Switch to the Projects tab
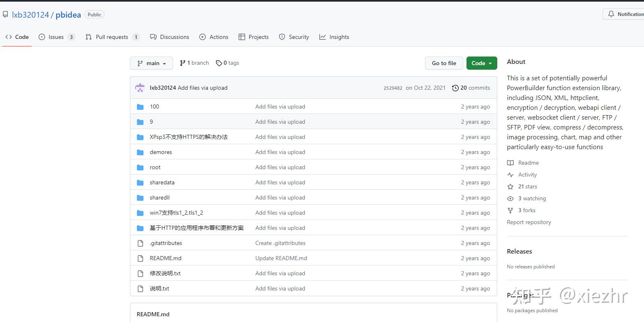This screenshot has width=644, height=322. click(253, 37)
